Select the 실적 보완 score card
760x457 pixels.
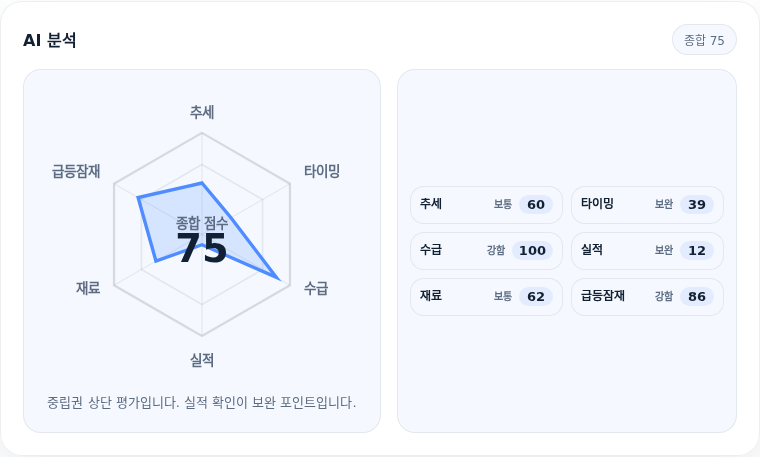[x=647, y=251]
